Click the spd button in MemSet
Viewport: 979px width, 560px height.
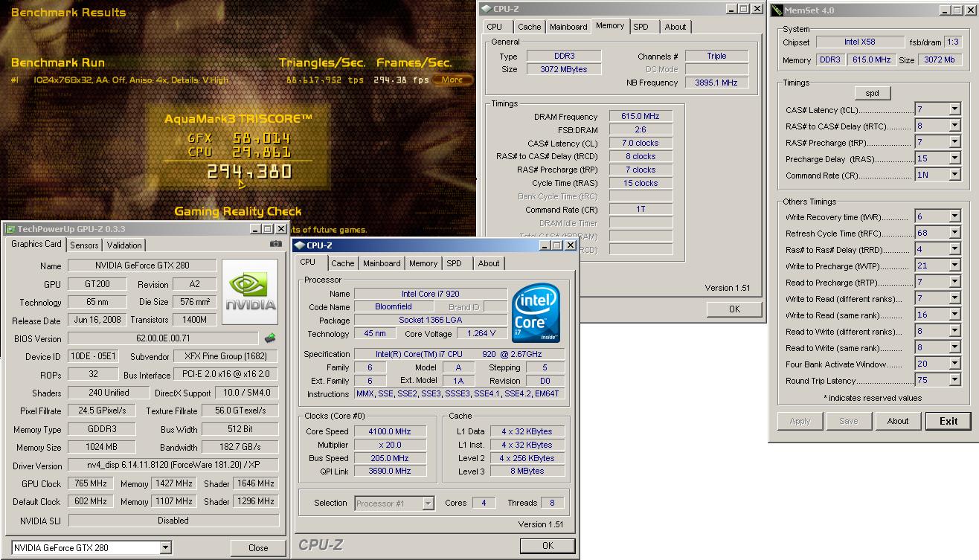pyautogui.click(x=873, y=93)
